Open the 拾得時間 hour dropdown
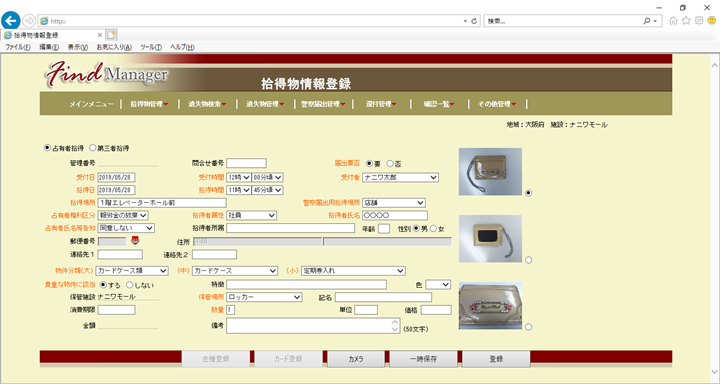Viewport: 720px width, 384px height. pyautogui.click(x=239, y=190)
